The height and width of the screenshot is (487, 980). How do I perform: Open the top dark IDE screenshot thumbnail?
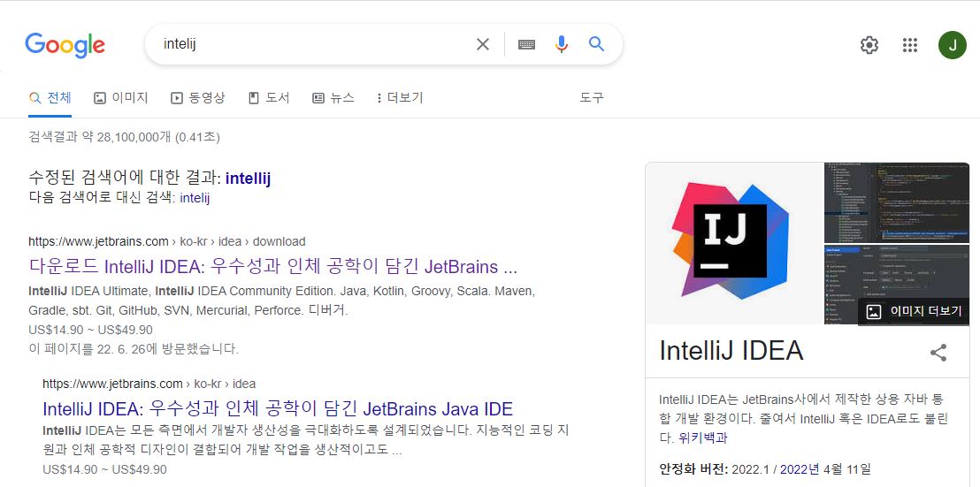pyautogui.click(x=897, y=202)
